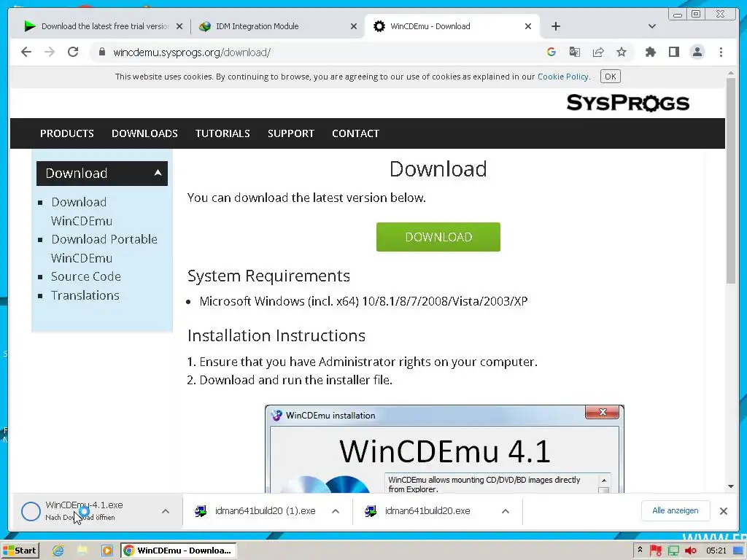Click the green DOWNLOAD button

pos(438,237)
